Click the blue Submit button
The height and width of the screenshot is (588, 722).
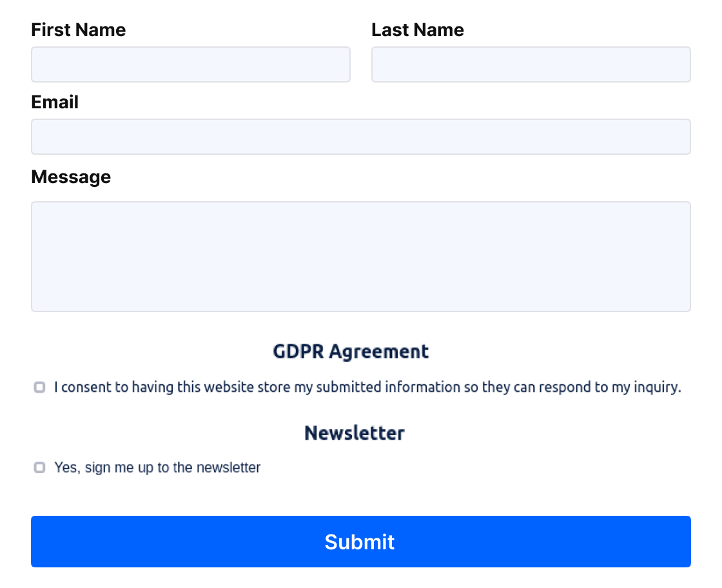pyautogui.click(x=361, y=542)
